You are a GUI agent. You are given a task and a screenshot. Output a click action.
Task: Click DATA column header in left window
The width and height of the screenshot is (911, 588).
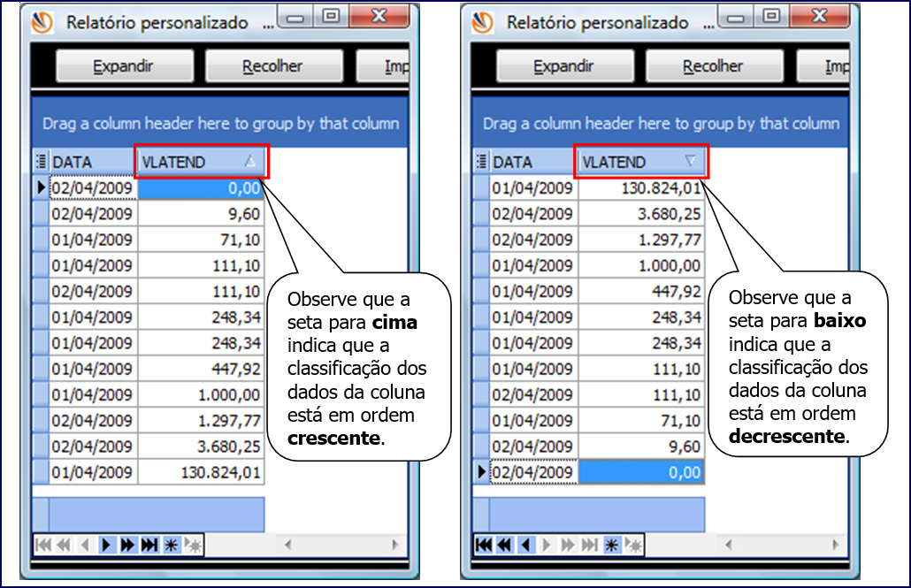coord(93,162)
